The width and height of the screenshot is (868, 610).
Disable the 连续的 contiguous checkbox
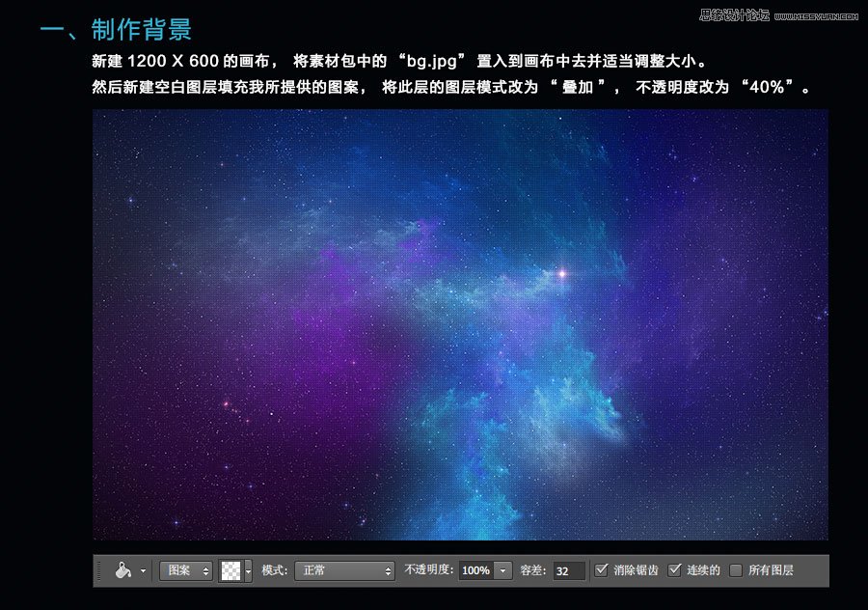coord(675,570)
